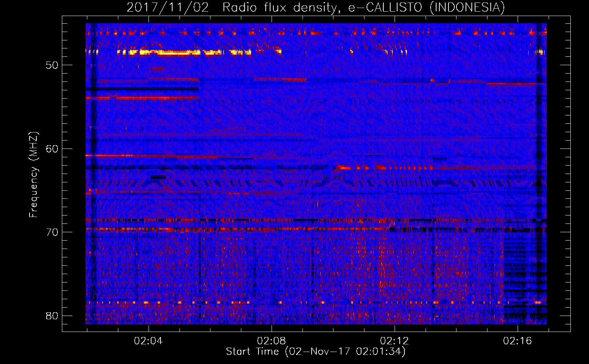
Task: Click the '02:12' time tick label
Action: click(x=395, y=341)
